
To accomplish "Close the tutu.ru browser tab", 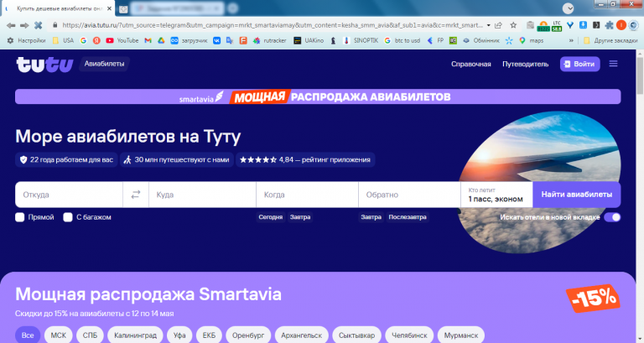I will click(109, 8).
